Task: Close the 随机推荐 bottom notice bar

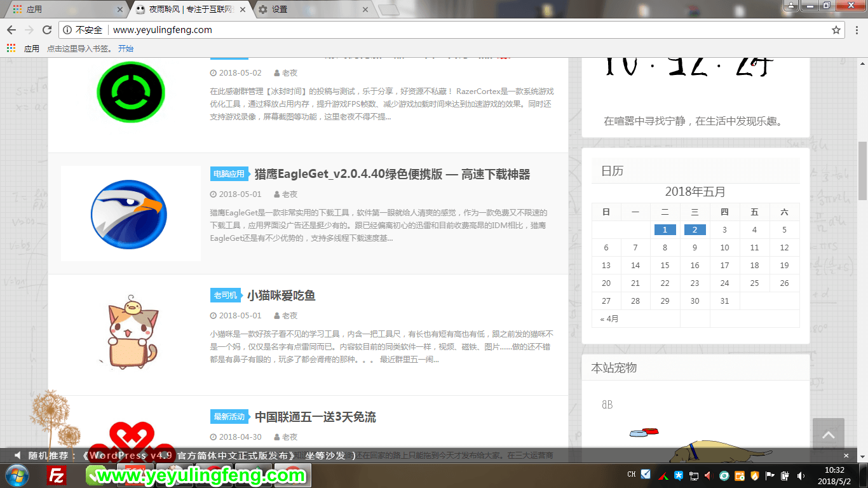Action: pos(846,456)
